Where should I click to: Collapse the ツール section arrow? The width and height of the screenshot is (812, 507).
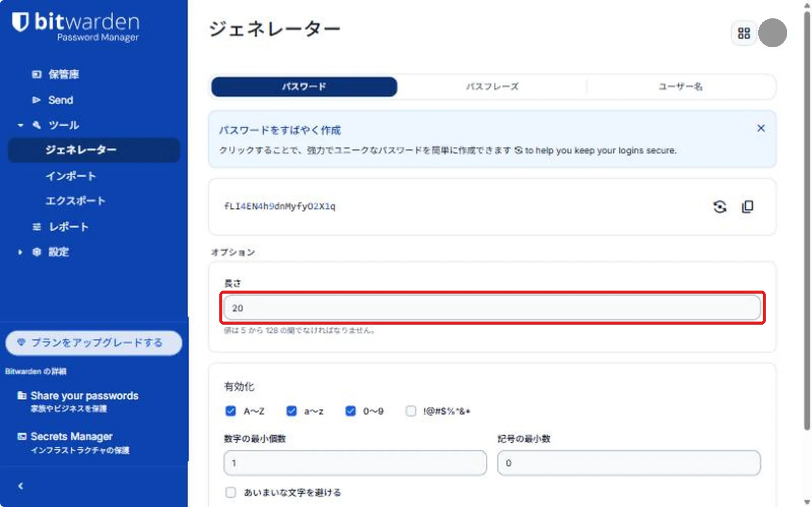20,125
